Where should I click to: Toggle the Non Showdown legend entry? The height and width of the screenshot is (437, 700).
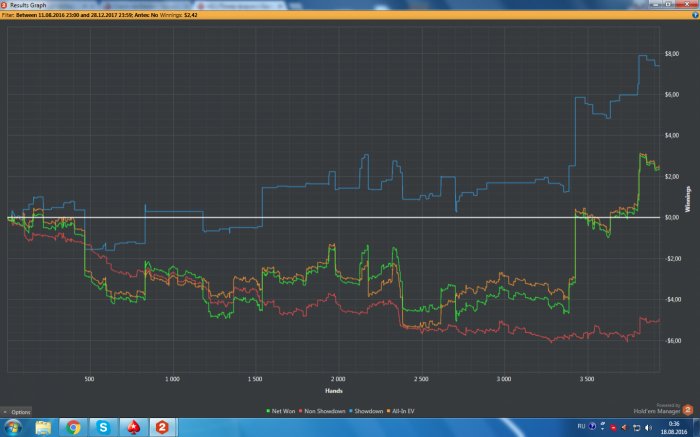pos(322,411)
